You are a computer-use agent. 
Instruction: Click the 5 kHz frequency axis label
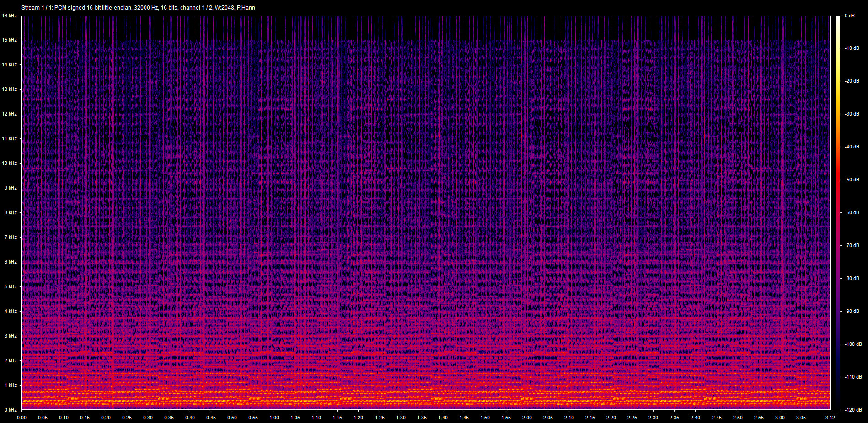coord(11,286)
